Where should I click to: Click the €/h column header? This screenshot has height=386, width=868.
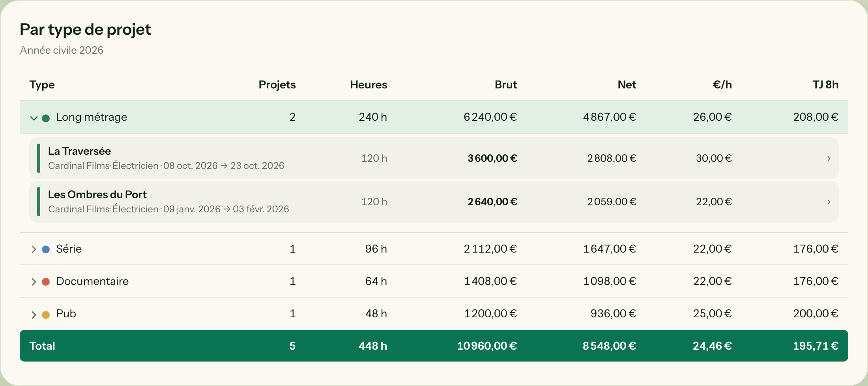[x=722, y=85]
